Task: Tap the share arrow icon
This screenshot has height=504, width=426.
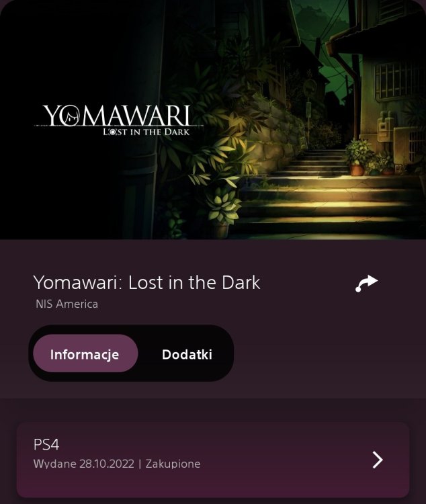Action: 366,284
